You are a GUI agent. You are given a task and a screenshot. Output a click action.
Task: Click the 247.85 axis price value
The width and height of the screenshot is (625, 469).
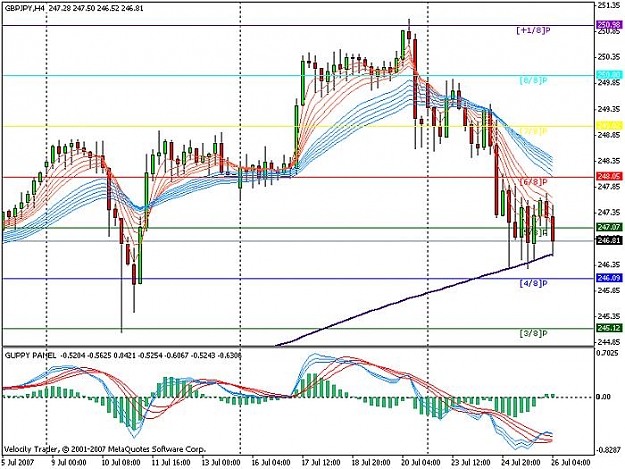609,187
